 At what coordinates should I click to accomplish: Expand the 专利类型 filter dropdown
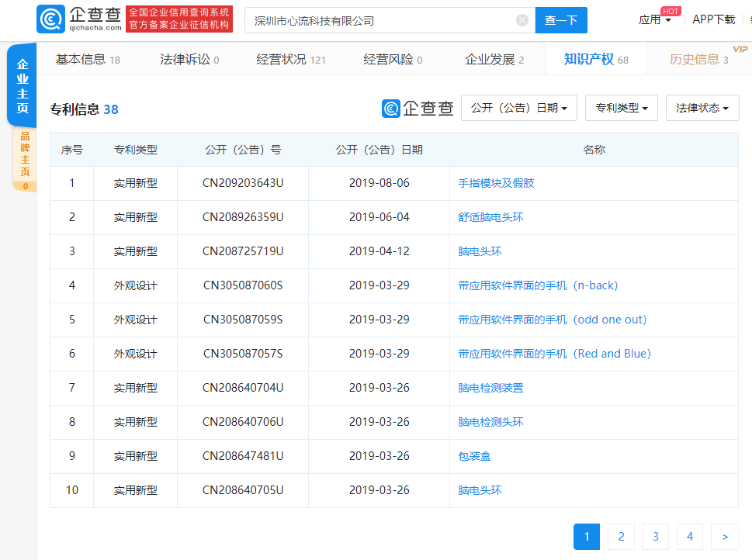click(x=622, y=108)
